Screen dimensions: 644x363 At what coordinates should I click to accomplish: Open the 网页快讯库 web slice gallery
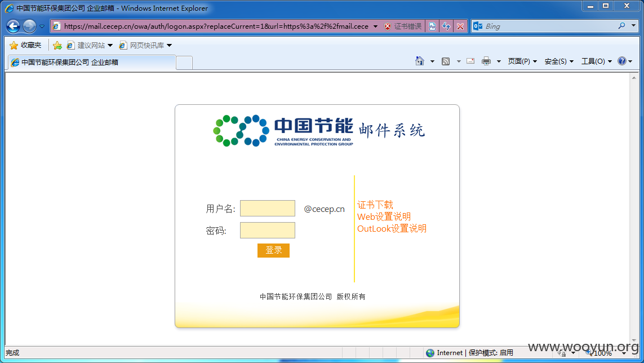[x=145, y=45]
